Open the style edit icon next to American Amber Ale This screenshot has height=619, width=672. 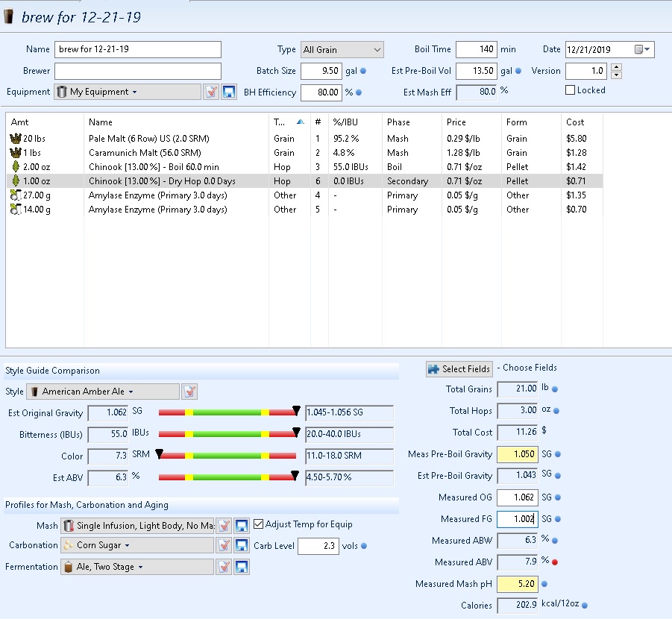pyautogui.click(x=189, y=392)
